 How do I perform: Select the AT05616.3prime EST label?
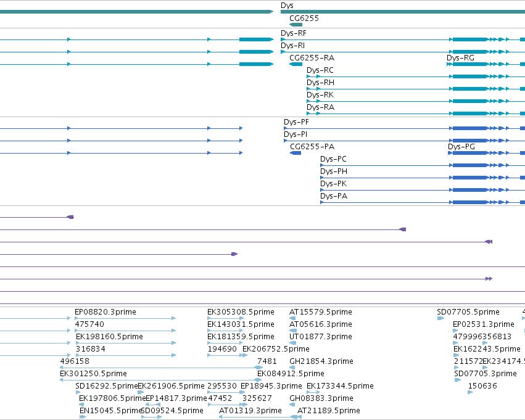point(321,324)
